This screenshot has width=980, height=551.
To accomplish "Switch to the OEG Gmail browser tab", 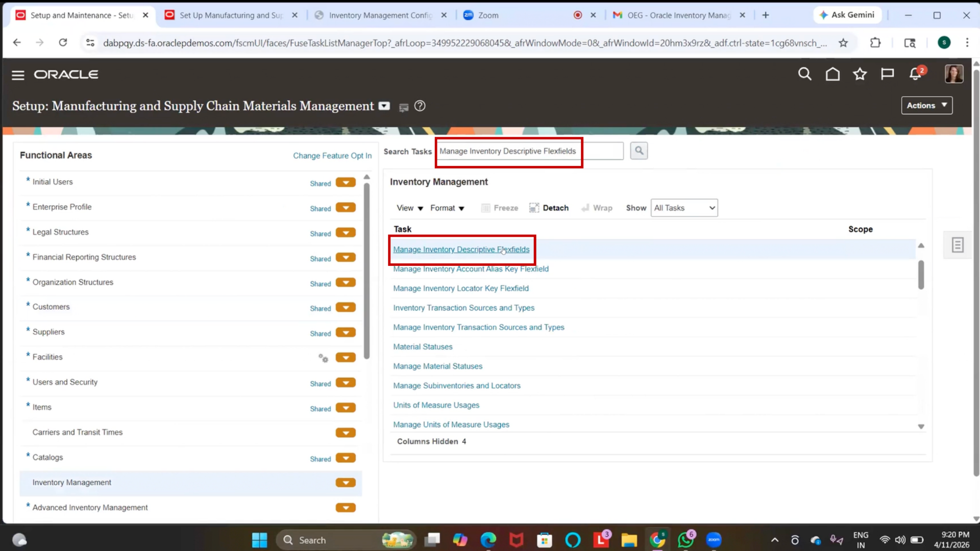I will click(x=679, y=15).
